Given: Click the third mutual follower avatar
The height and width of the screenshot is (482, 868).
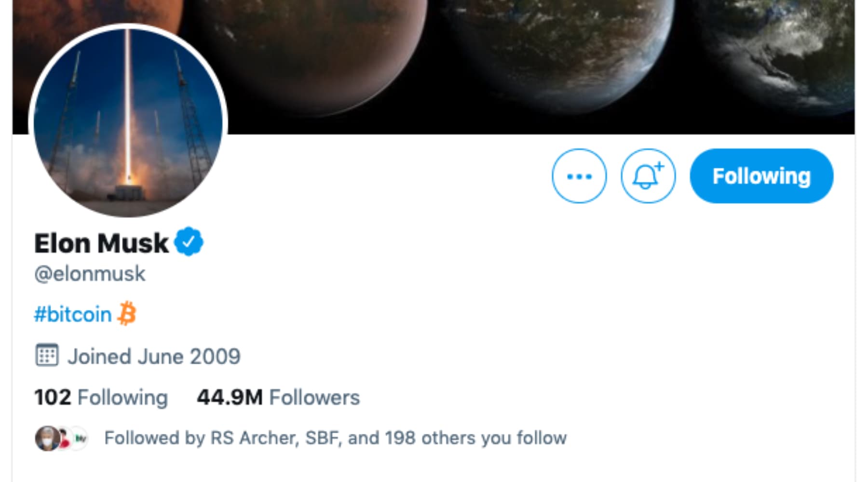Looking at the screenshot, I should [80, 439].
